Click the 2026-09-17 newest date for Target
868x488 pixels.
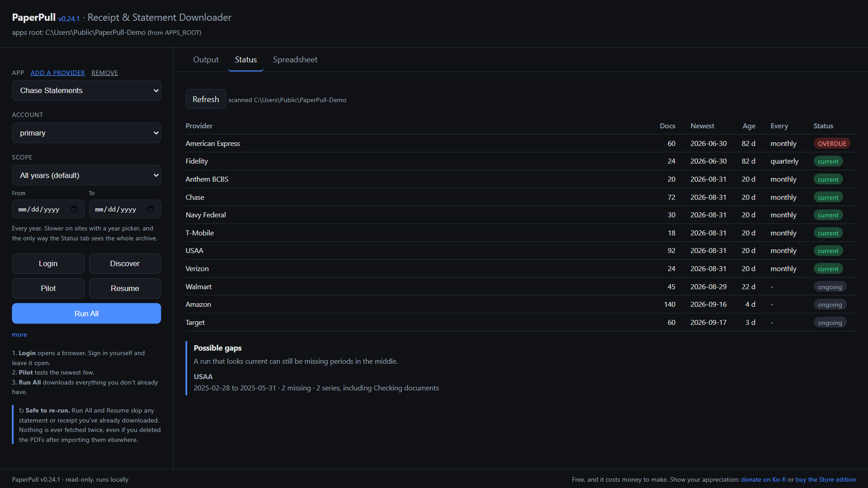tap(708, 323)
